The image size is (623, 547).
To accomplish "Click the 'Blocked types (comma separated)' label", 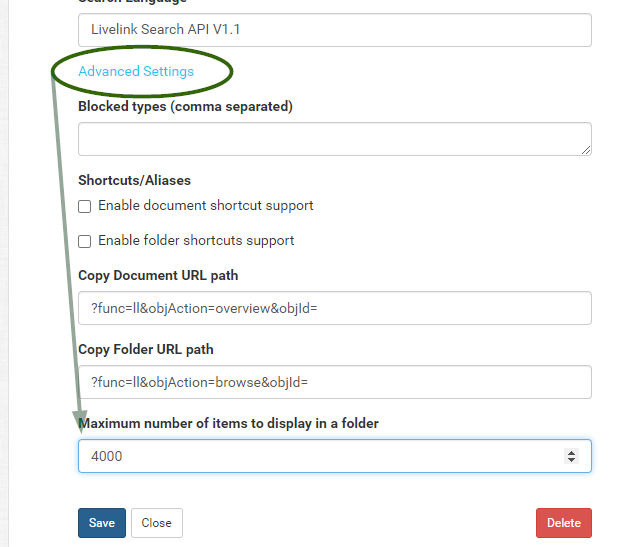I will pos(185,106).
